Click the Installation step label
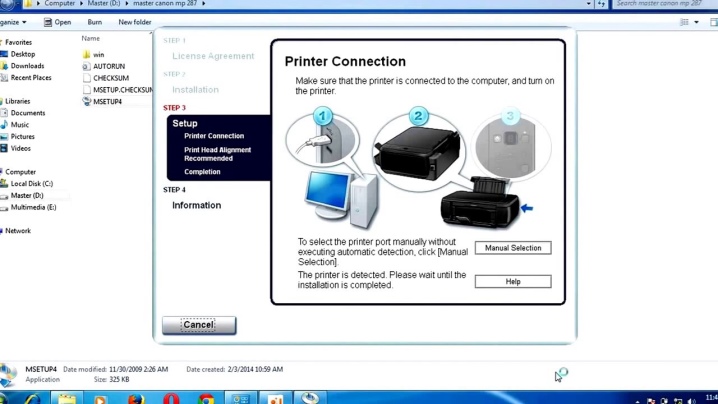 196,90
